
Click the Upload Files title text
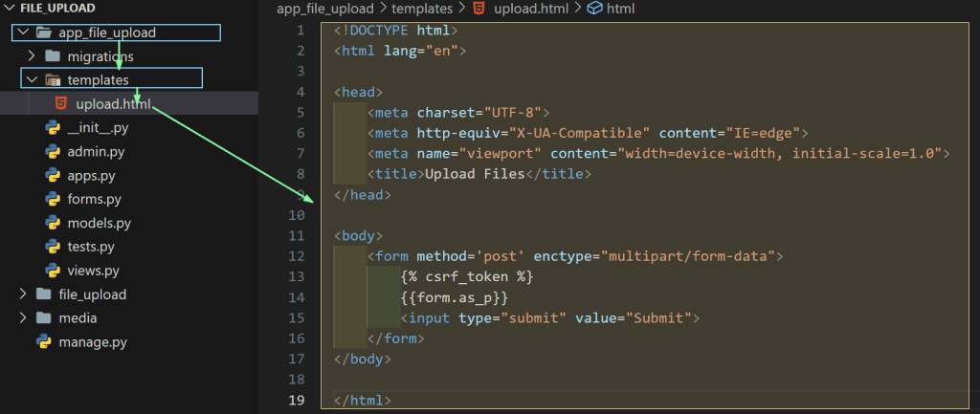pyautogui.click(x=475, y=174)
